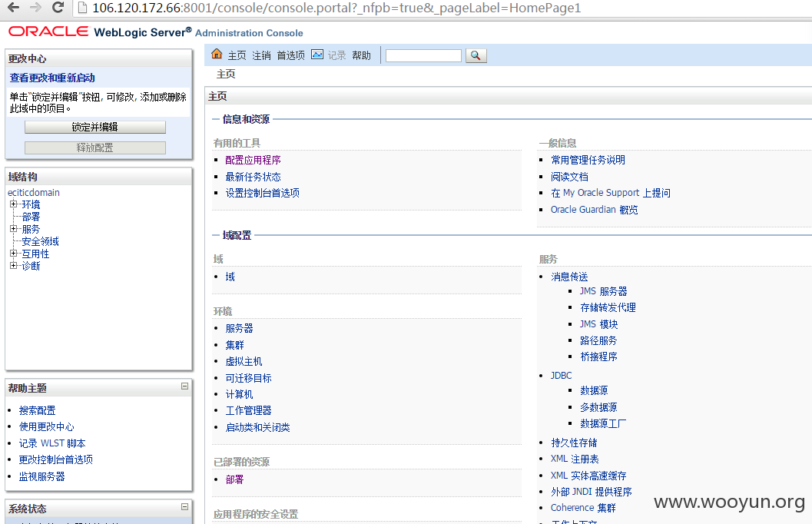Open 主页 in the toolbar
This screenshot has height=524, width=812.
237,55
